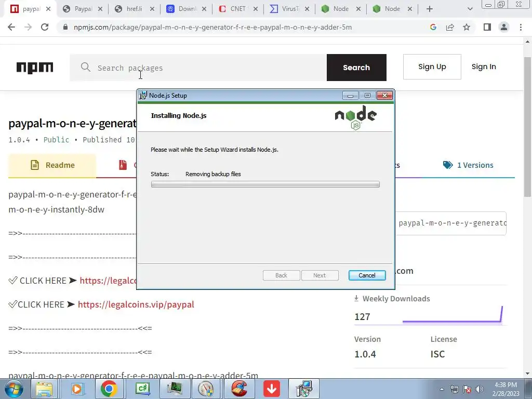Click the magnifier icon in search box
The image size is (532, 399).
[86, 67]
